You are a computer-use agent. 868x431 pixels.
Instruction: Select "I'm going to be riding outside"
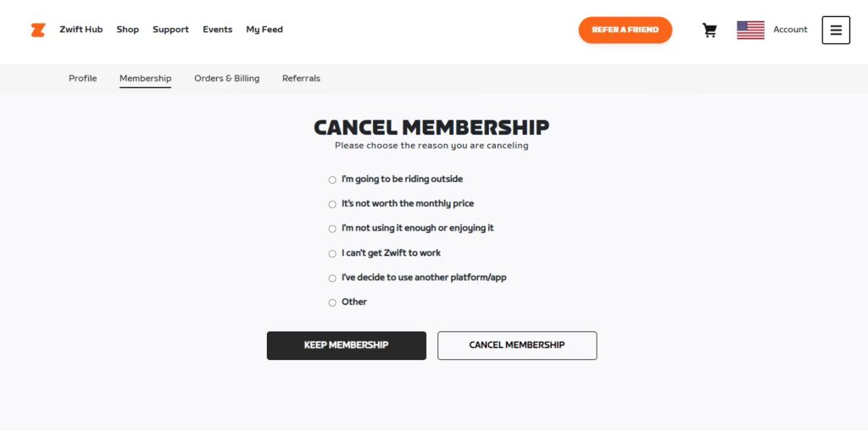pos(332,180)
